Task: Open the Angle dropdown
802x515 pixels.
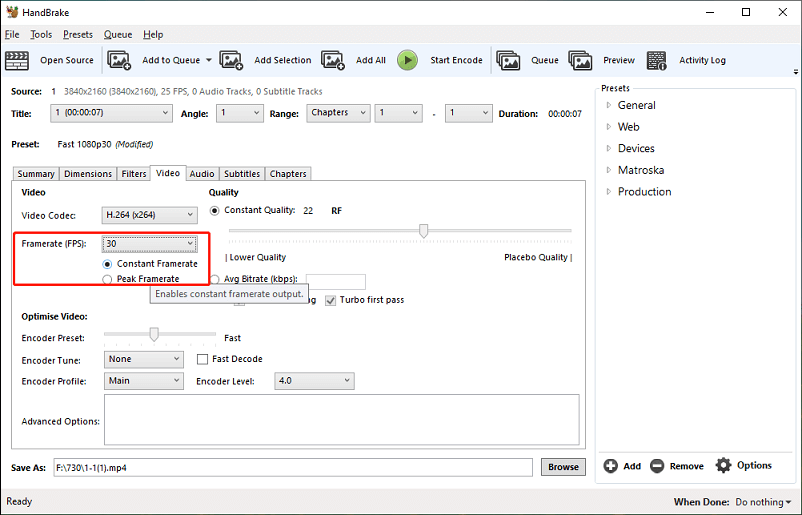Action: 239,113
